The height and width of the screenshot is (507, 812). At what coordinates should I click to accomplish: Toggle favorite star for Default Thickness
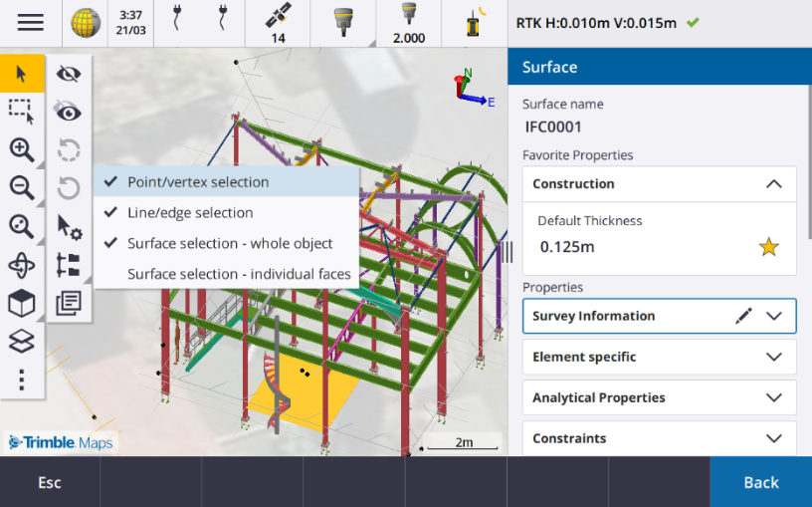[x=768, y=247]
